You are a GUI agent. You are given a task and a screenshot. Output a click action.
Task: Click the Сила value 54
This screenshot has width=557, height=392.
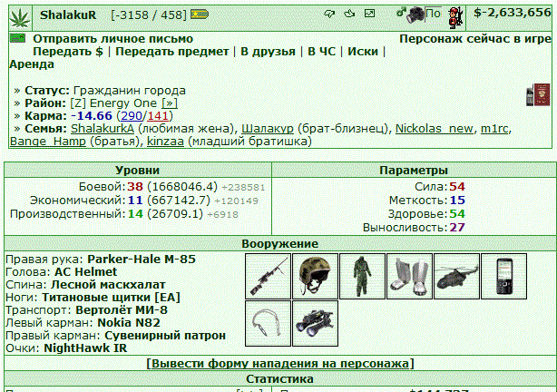click(457, 187)
